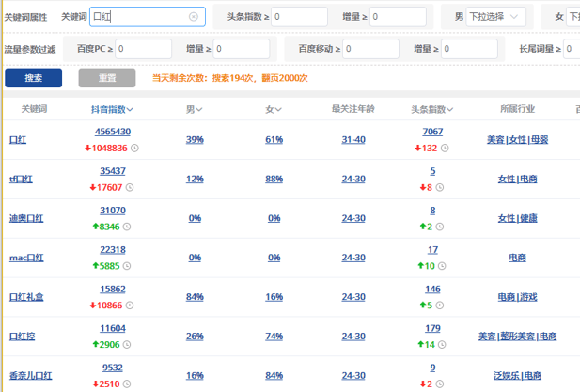
Task: Focus the 关键词 input containing 口红
Action: point(148,17)
